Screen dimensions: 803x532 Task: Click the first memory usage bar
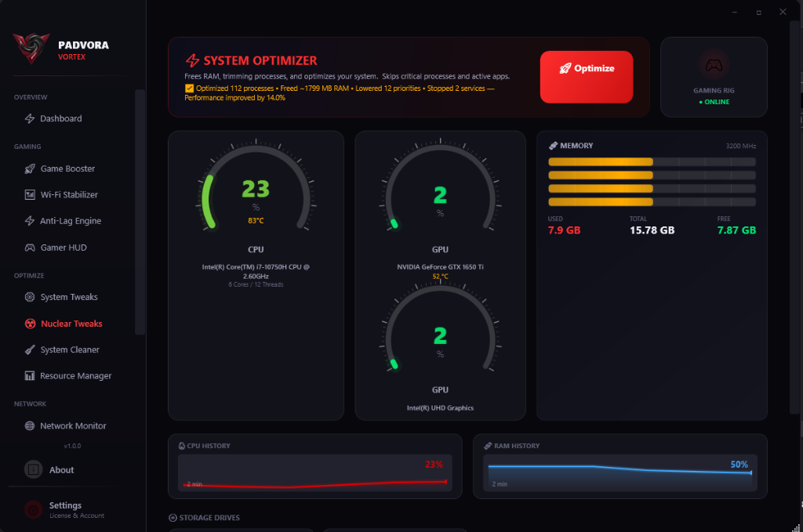click(x=652, y=162)
